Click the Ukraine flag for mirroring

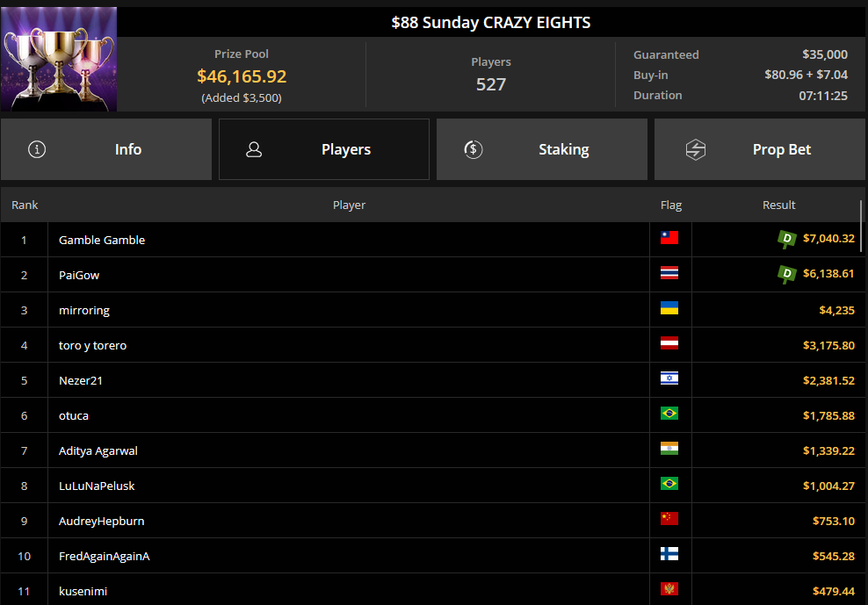coord(669,309)
